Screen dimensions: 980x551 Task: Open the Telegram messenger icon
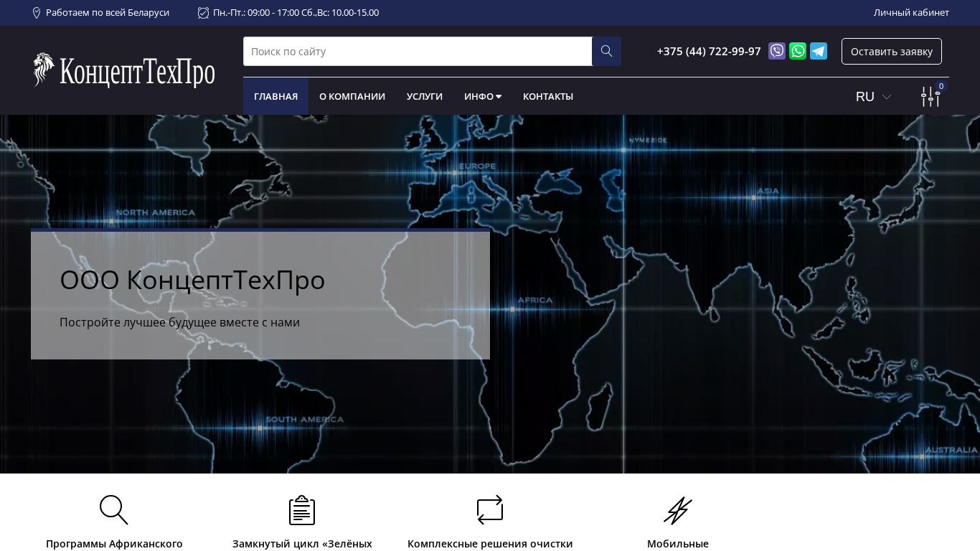[x=819, y=51]
